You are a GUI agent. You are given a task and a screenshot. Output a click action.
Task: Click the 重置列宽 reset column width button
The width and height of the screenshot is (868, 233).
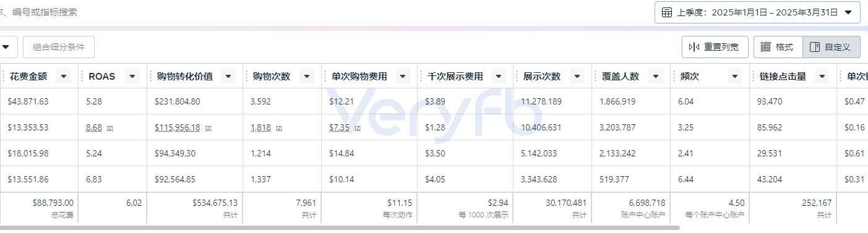coord(715,47)
